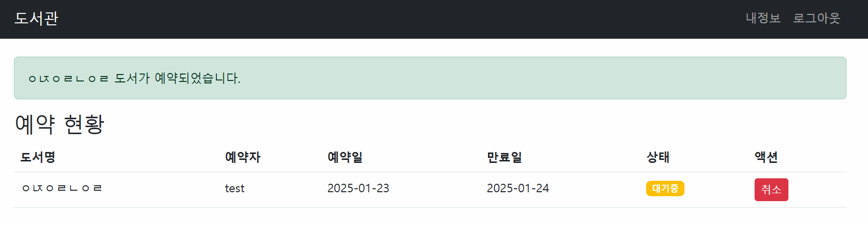The height and width of the screenshot is (225, 868).
Task: Click the yellow 대기중 status badge
Action: pos(665,189)
